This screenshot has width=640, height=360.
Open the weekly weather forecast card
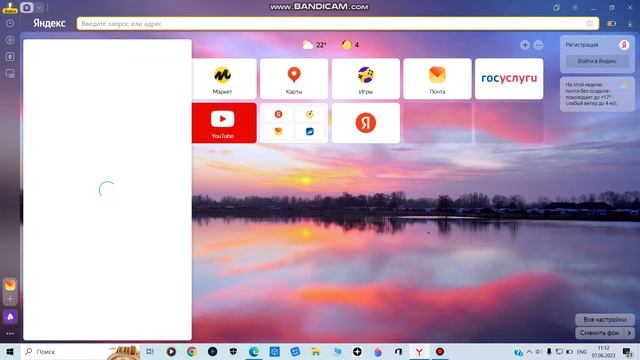(597, 94)
